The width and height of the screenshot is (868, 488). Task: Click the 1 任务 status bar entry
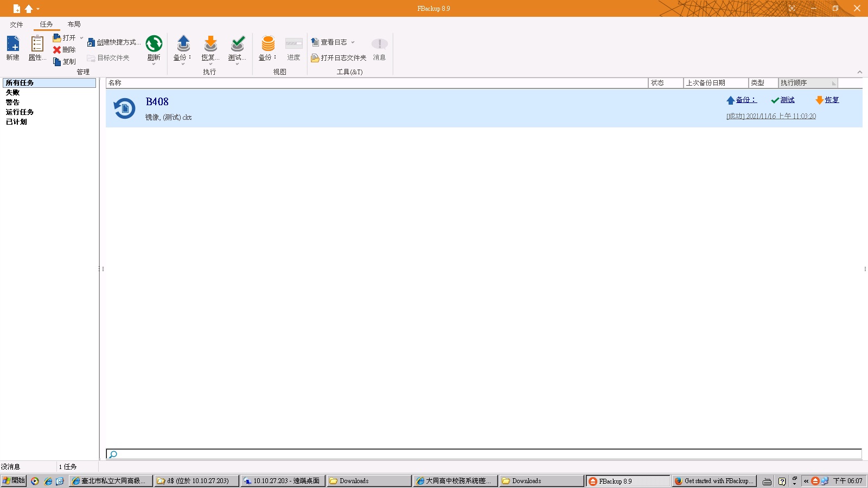tap(68, 467)
